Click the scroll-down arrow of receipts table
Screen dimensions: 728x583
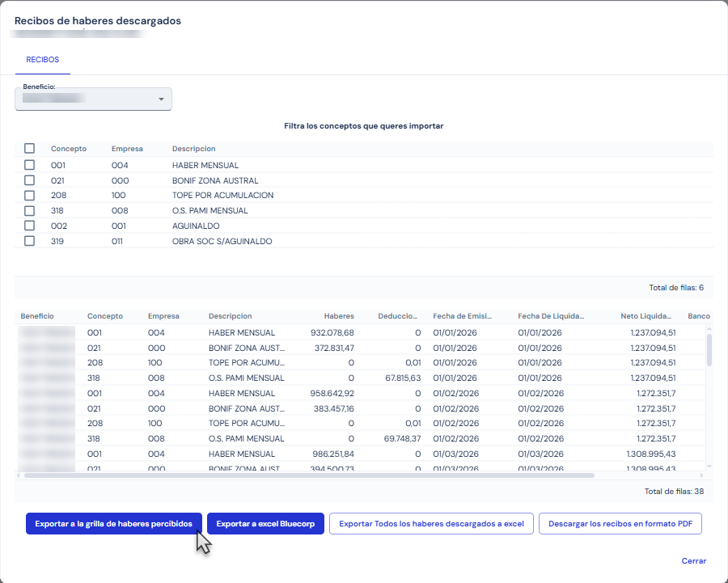tap(709, 467)
